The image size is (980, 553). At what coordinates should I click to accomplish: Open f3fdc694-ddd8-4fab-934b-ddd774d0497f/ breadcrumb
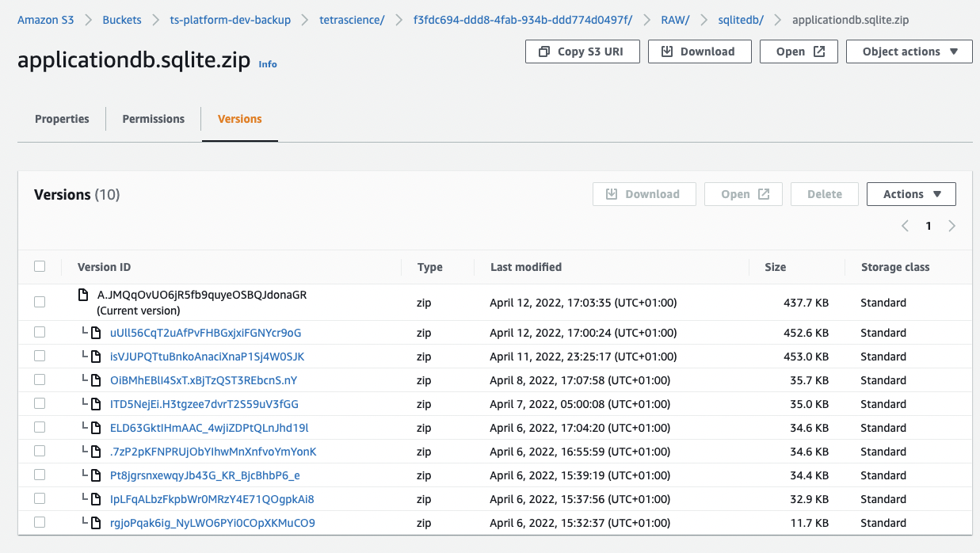pyautogui.click(x=523, y=20)
